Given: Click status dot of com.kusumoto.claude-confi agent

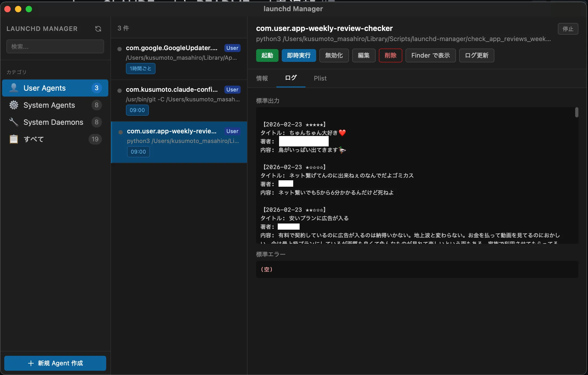Looking at the screenshot, I should (120, 90).
